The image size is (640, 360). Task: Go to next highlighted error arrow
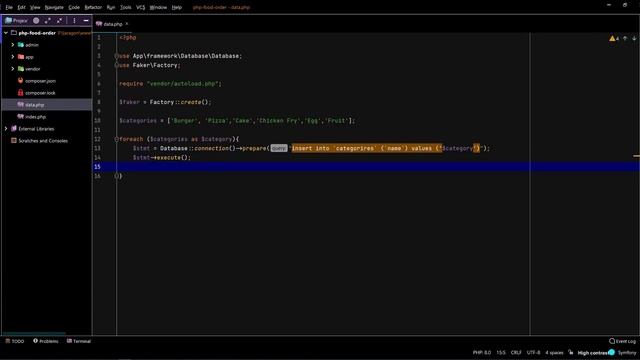(634, 38)
